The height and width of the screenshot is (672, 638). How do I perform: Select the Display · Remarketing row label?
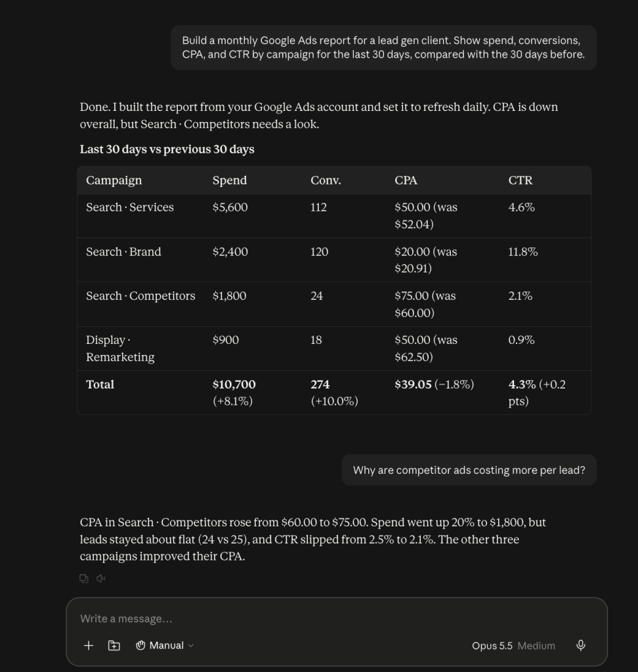[120, 348]
